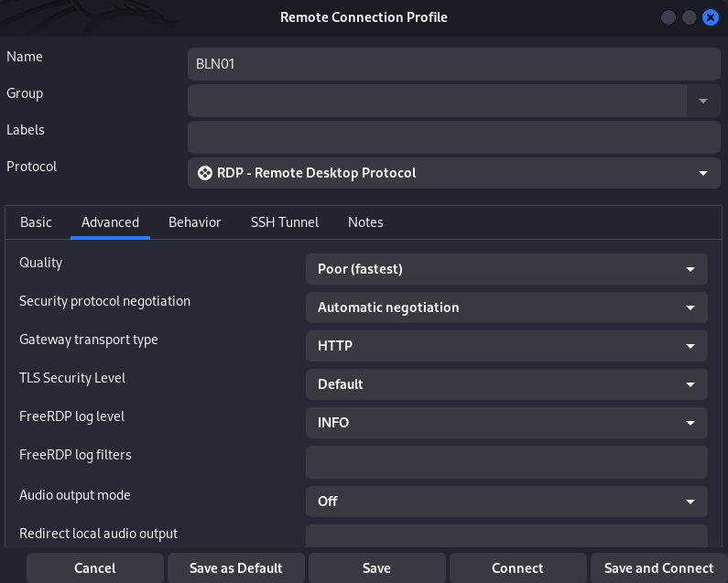
Task: Click the Save button
Action: [x=376, y=568]
